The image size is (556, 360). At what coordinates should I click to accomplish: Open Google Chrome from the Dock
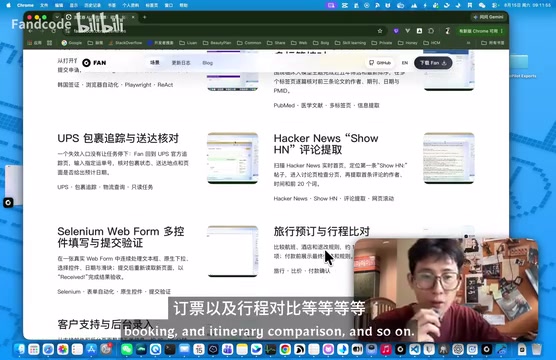[285, 349]
